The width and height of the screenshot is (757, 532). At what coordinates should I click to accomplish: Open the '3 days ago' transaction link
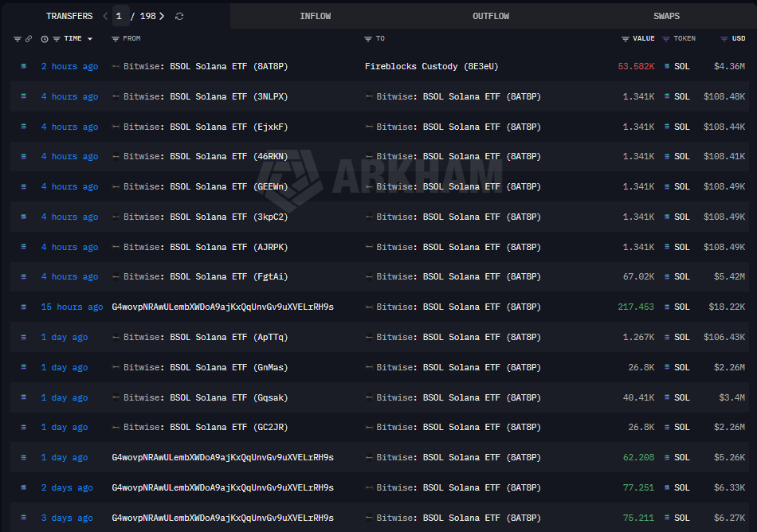coord(67,518)
